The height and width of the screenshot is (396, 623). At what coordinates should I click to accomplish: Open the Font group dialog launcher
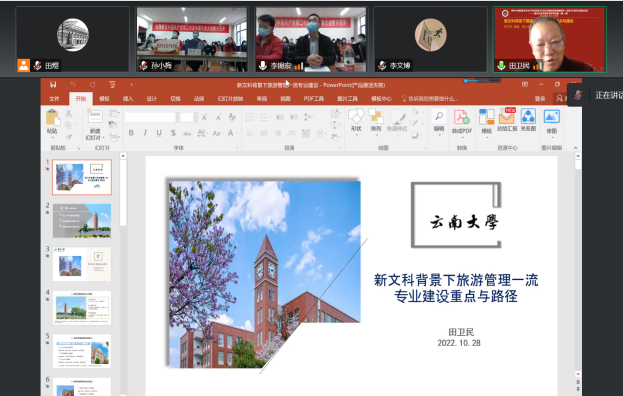point(237,148)
